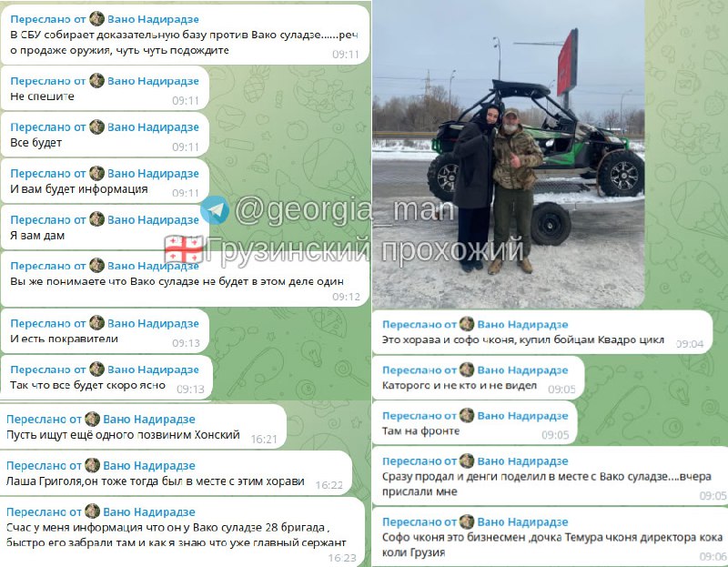
Task: Select message about '28 бригада' main sergeant
Action: point(183,532)
